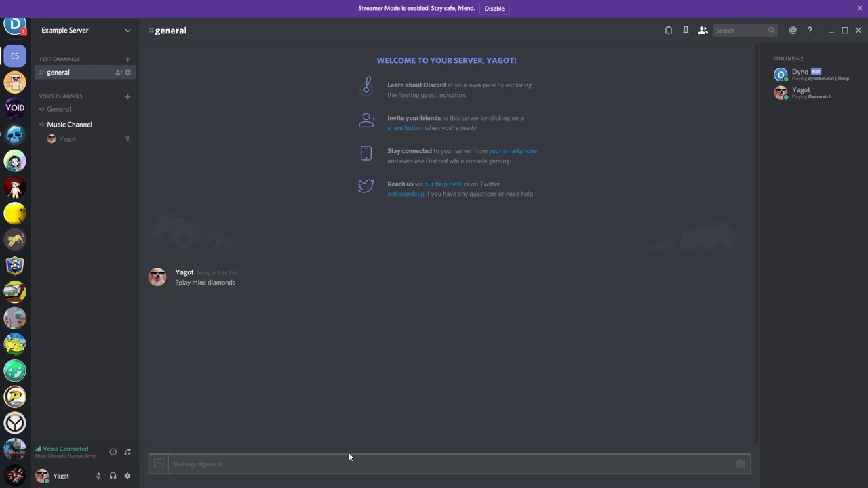This screenshot has height=488, width=868.
Task: Click the #general channel title in header
Action: 167,30
